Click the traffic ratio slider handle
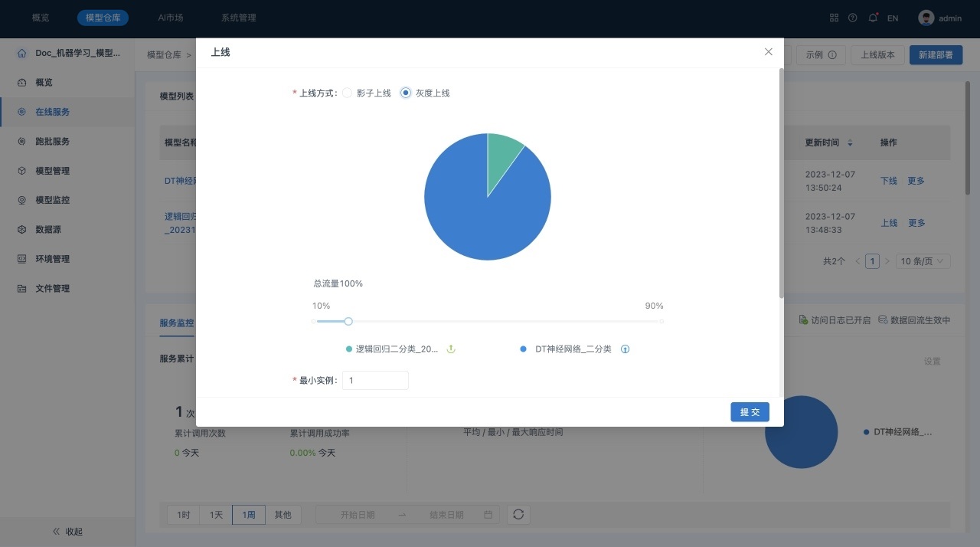The width and height of the screenshot is (980, 547). pos(348,322)
